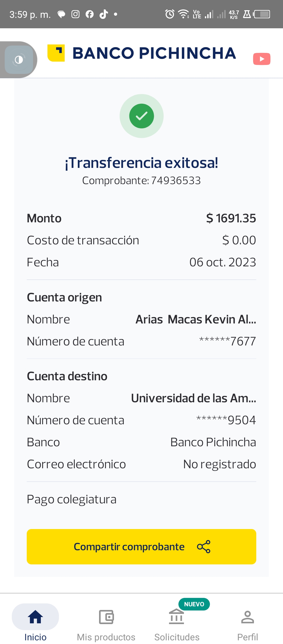Tap the battery indicator in status bar

(x=262, y=14)
